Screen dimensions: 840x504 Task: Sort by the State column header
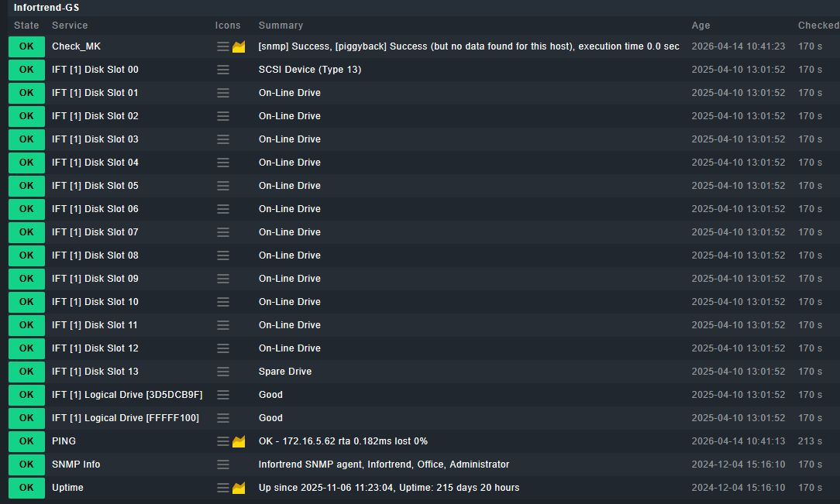26,25
